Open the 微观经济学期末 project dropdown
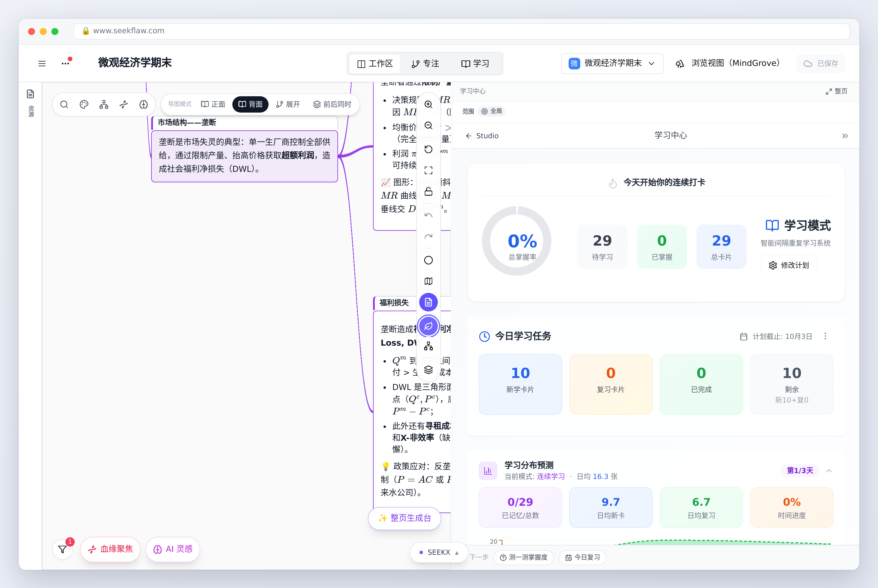Screen dimensions: 878x588 click(x=612, y=63)
